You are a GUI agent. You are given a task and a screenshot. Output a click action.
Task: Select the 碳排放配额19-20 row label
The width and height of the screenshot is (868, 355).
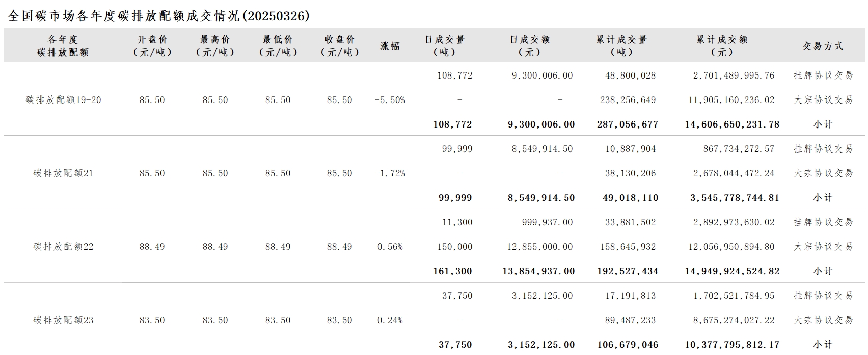point(64,100)
